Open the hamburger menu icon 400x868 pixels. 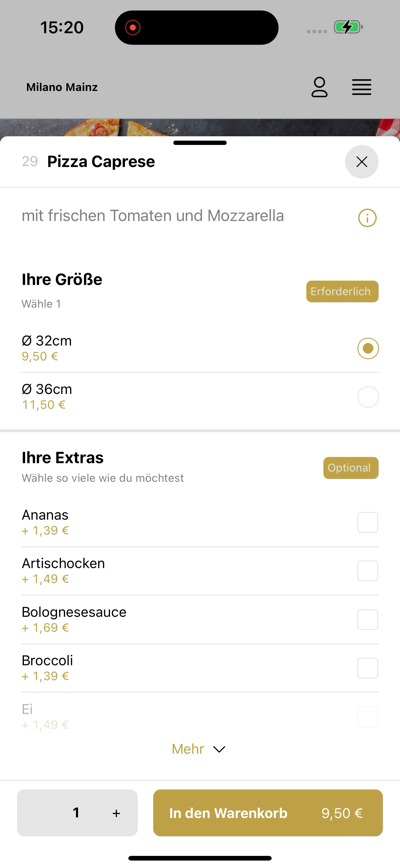(x=362, y=87)
